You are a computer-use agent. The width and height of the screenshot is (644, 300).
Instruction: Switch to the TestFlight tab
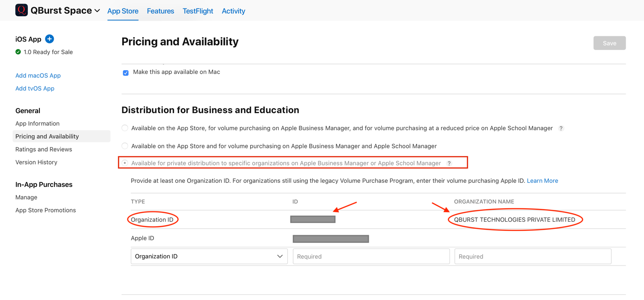[197, 11]
